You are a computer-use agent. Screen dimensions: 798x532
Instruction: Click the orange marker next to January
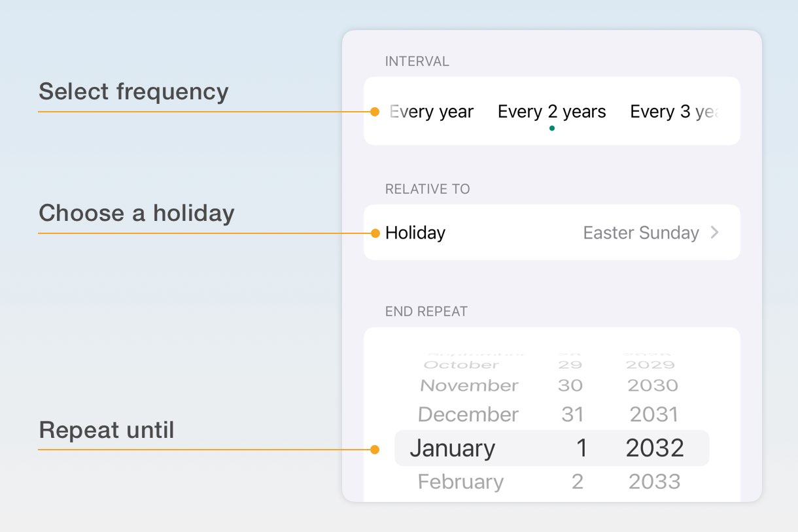(x=375, y=449)
